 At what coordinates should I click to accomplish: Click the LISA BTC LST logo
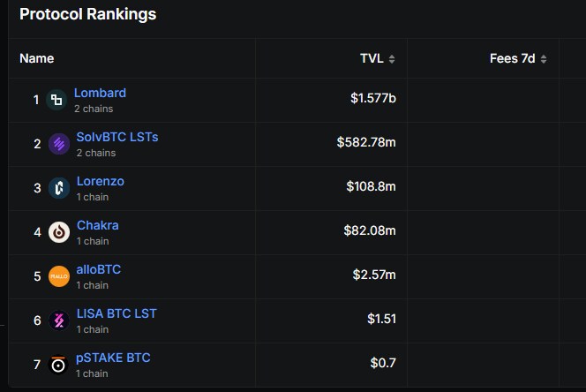click(59, 320)
